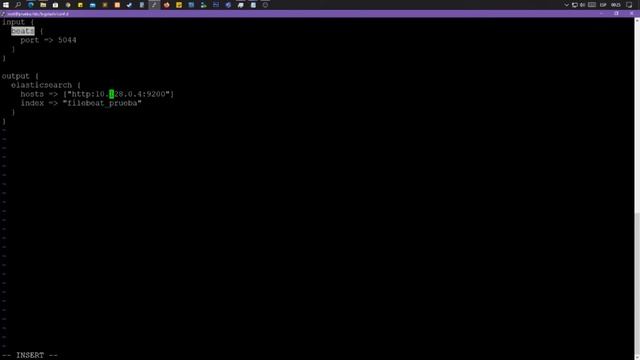Click the "output {" line
This screenshot has width=640, height=360.
[20, 76]
